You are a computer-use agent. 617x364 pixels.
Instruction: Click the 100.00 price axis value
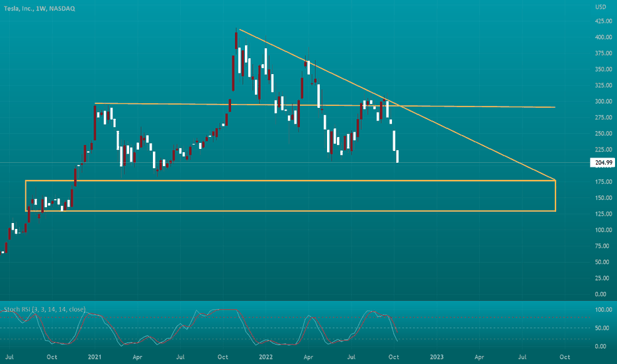(x=604, y=230)
